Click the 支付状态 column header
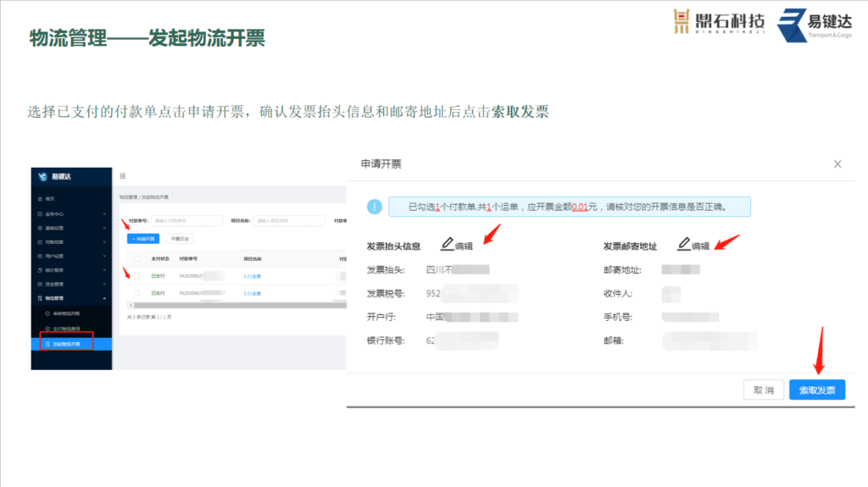 (159, 259)
